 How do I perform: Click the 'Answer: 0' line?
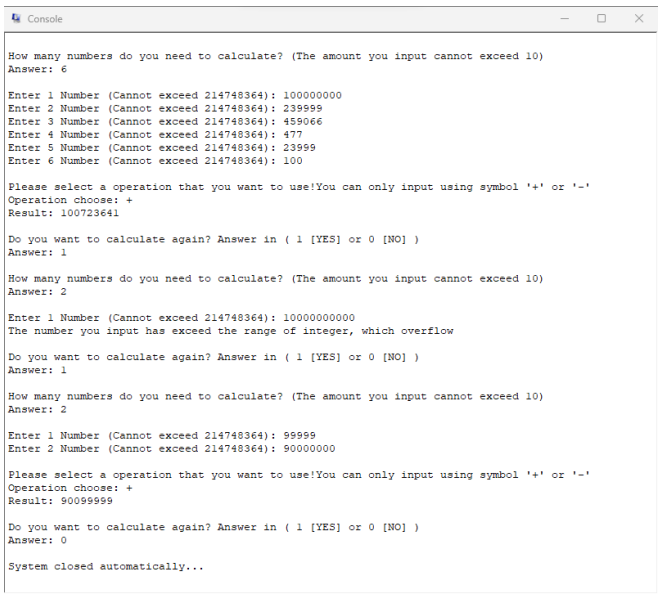coord(37,540)
